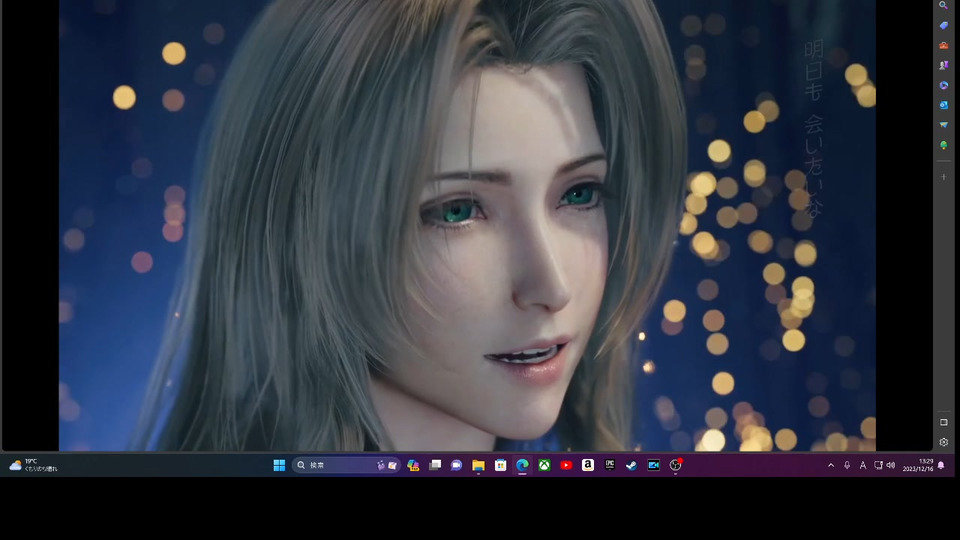960x540 pixels.
Task: Open Edge sidebar settings gear
Action: (943, 442)
